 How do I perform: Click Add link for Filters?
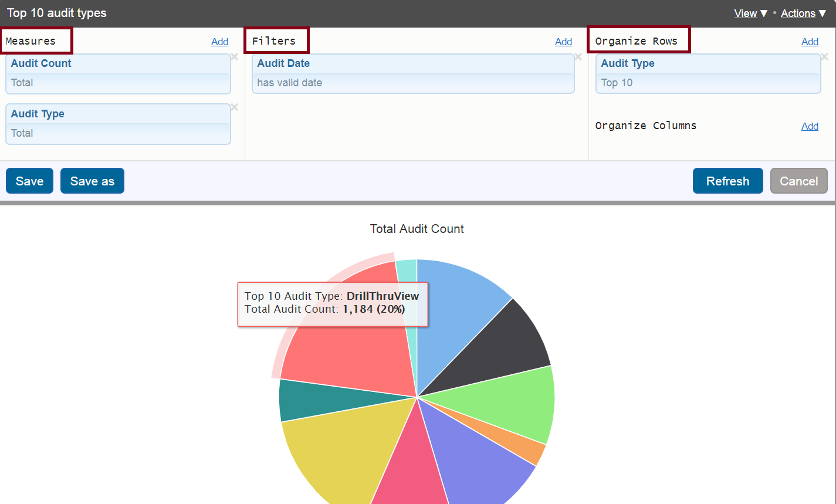(x=563, y=42)
